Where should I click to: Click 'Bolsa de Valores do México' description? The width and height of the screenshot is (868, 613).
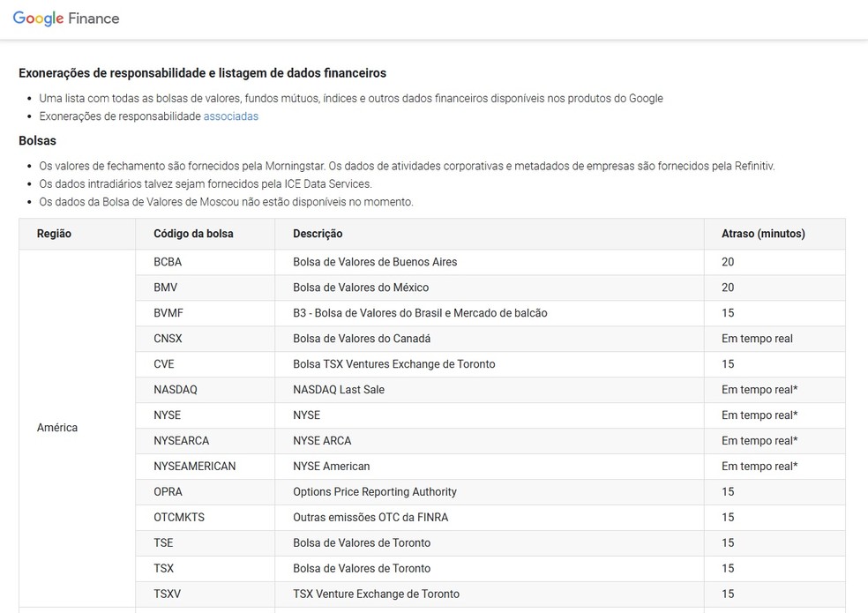tap(361, 288)
